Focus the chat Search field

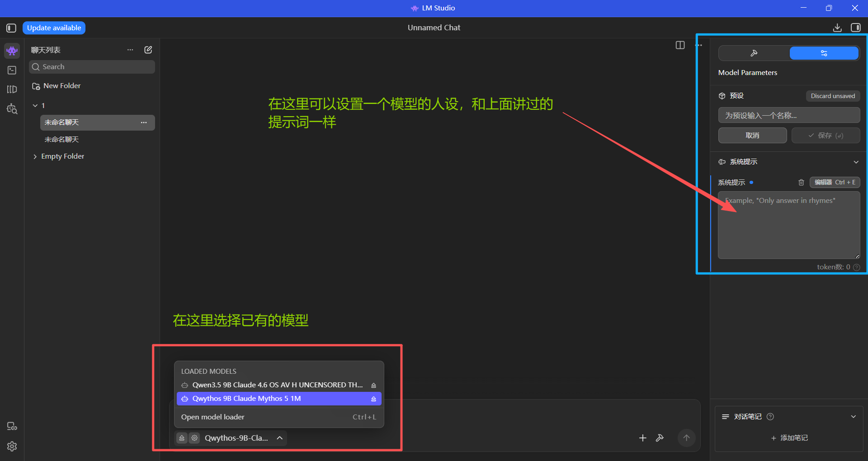coord(92,67)
